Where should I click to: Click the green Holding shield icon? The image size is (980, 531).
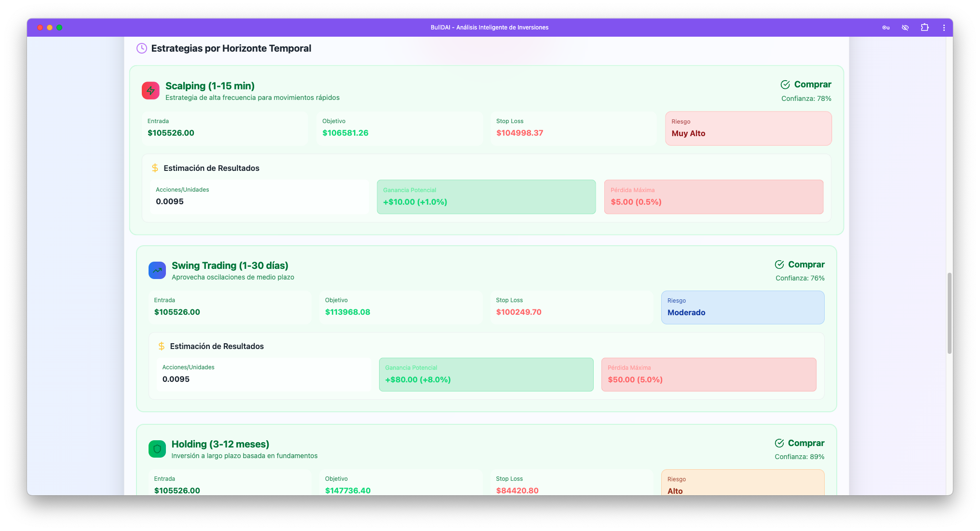click(x=157, y=449)
